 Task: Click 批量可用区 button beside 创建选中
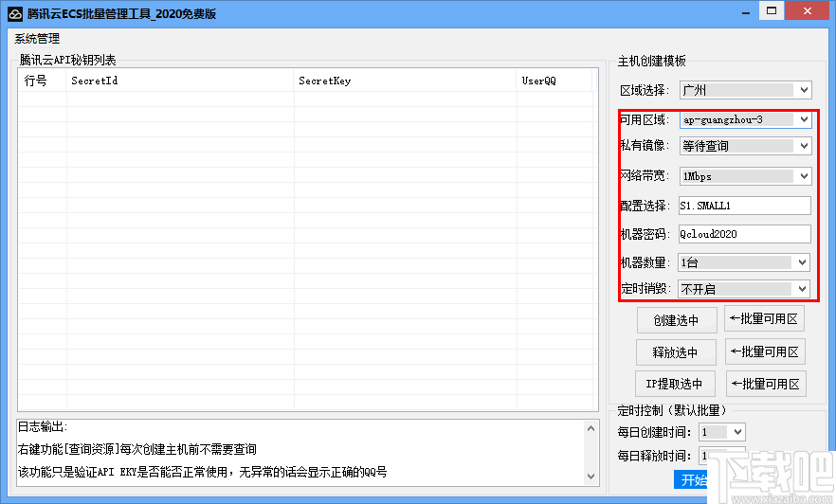(x=764, y=319)
